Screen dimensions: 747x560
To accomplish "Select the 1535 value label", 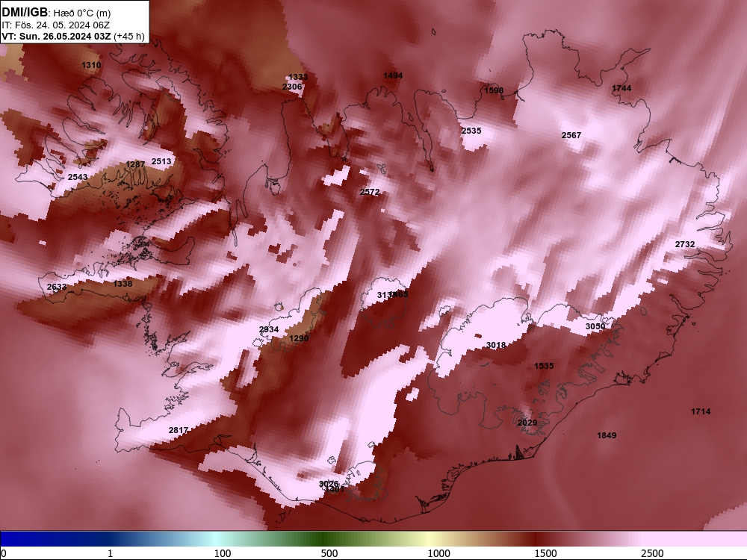I will point(544,366).
